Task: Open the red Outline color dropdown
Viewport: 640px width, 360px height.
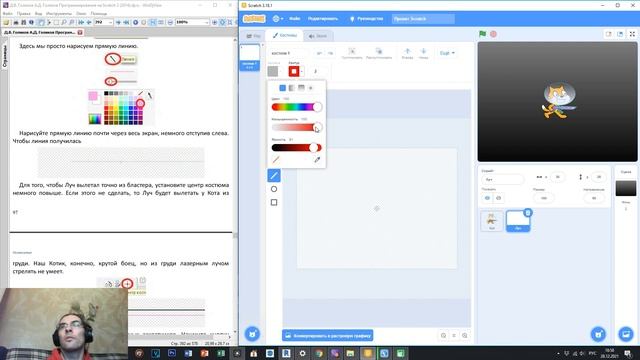Action: (296, 71)
